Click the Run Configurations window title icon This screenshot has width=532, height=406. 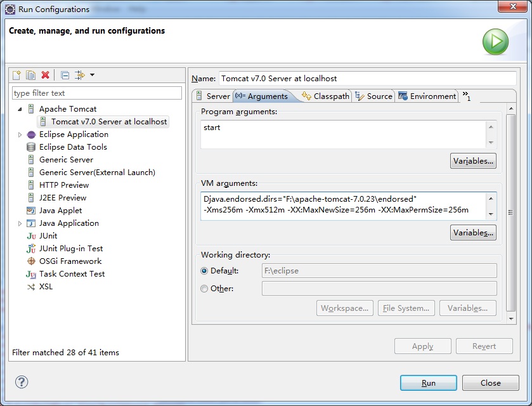pos(10,10)
